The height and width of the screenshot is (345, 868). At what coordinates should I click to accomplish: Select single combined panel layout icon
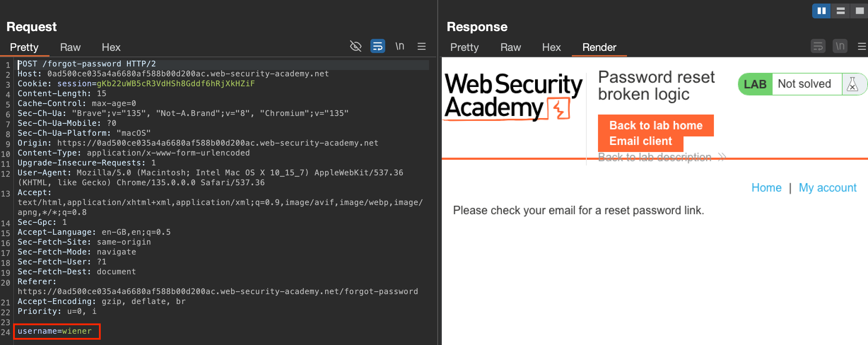[x=860, y=11]
